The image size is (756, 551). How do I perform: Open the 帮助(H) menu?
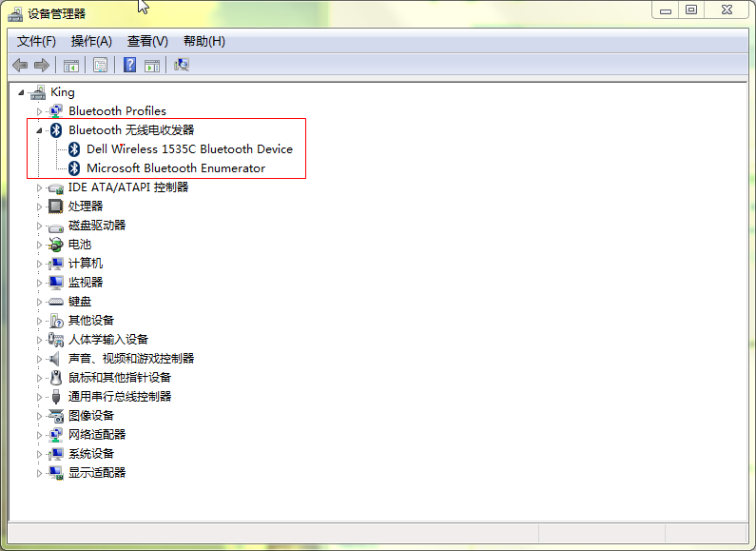click(204, 42)
